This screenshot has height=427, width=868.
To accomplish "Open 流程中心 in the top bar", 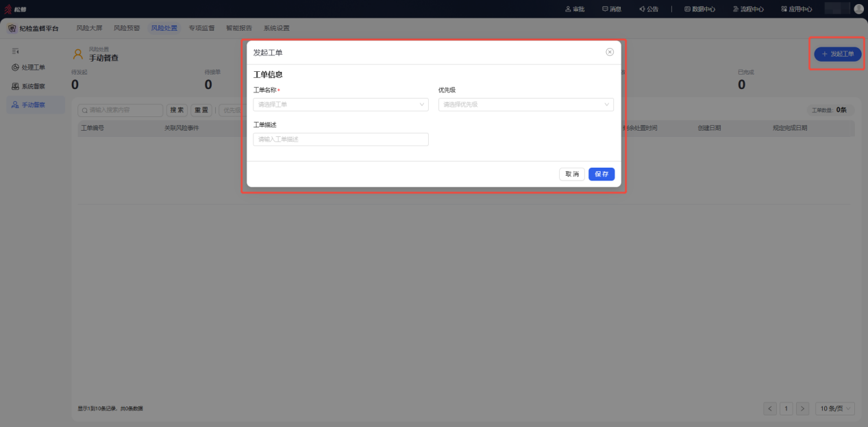I will pyautogui.click(x=747, y=9).
